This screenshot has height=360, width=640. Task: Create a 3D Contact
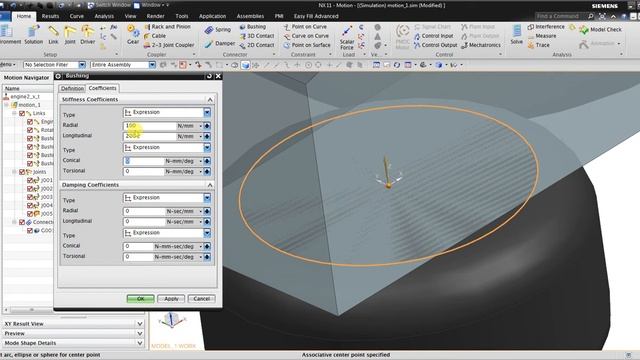coord(257,36)
